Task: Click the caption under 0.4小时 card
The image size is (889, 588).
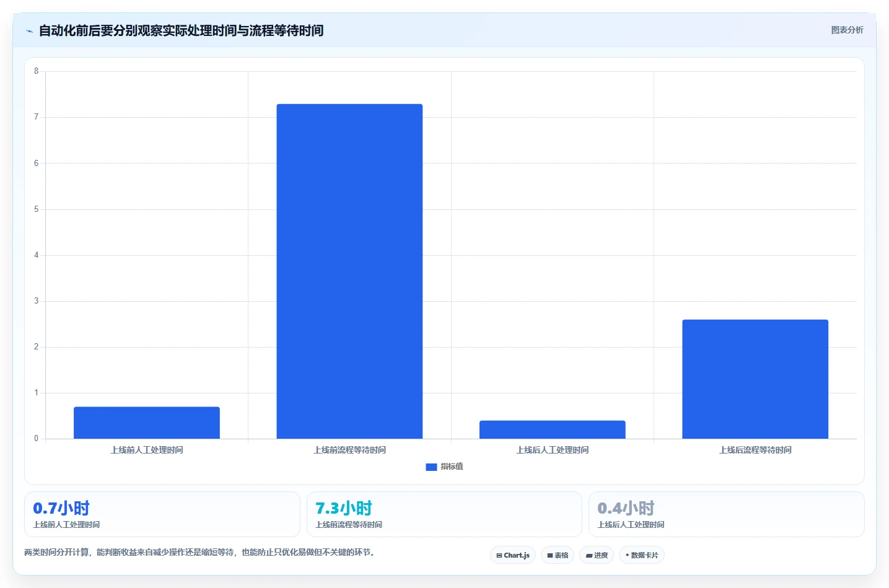Action: pos(631,524)
